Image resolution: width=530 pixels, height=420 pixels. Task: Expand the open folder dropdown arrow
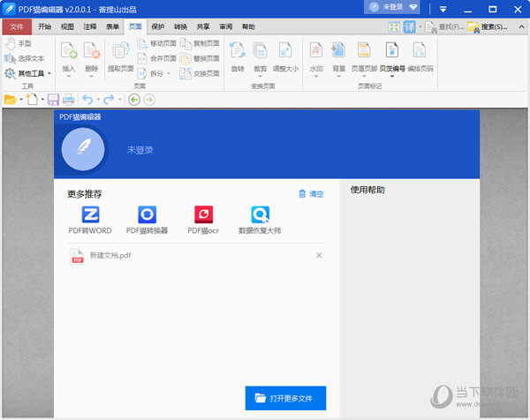coord(21,100)
